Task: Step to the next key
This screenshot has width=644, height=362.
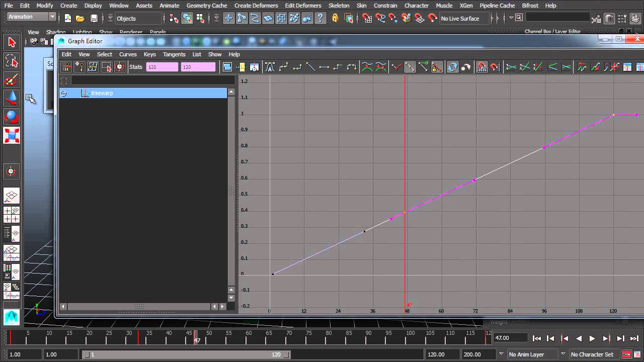Action: [606, 338]
